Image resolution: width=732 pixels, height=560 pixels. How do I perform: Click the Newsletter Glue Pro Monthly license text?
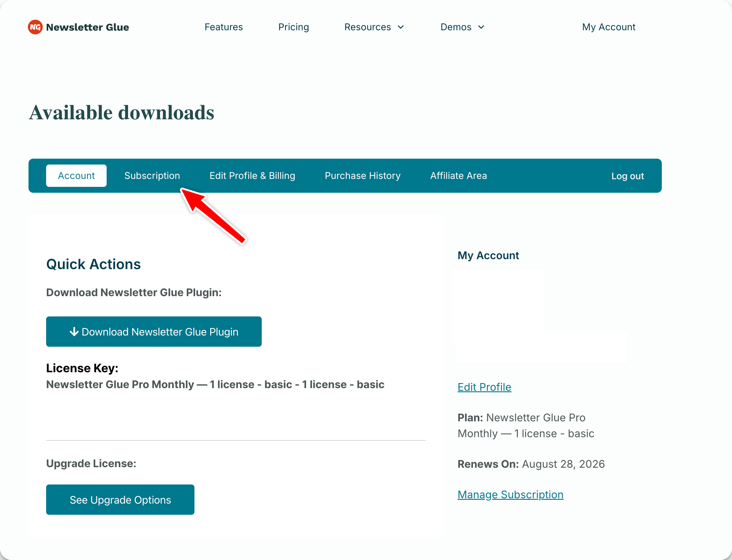coord(215,384)
